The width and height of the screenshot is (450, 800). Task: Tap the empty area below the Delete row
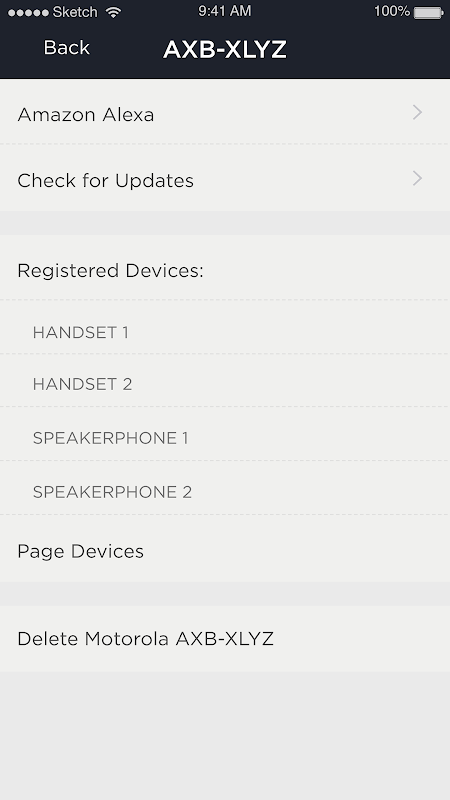[x=225, y=735]
